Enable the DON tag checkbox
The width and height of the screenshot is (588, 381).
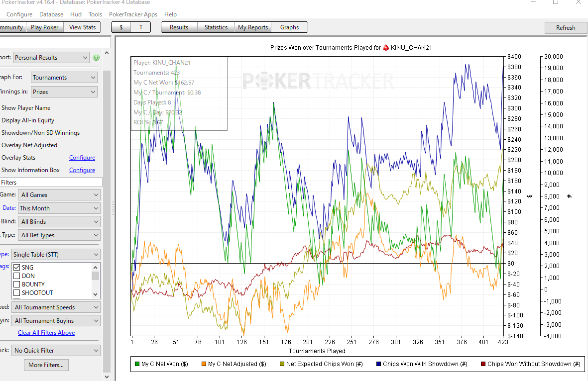tap(16, 276)
